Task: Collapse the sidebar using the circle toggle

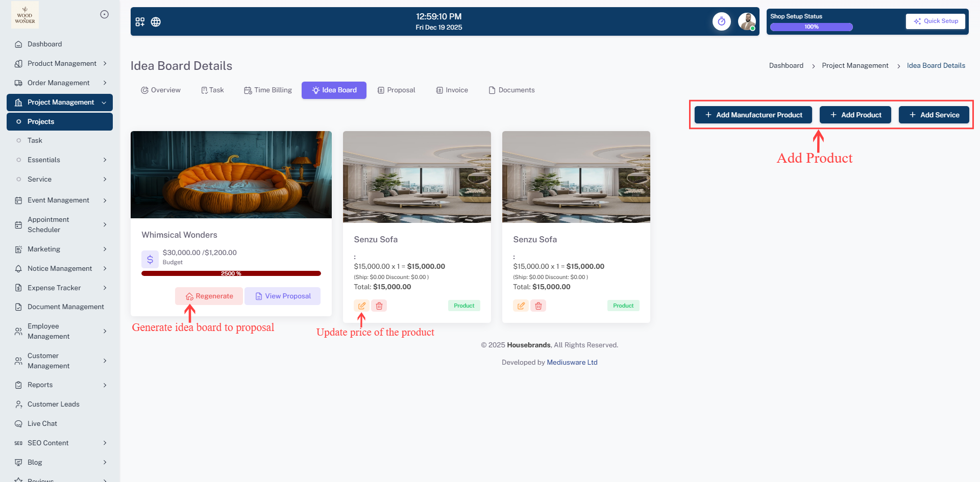Action: click(104, 14)
